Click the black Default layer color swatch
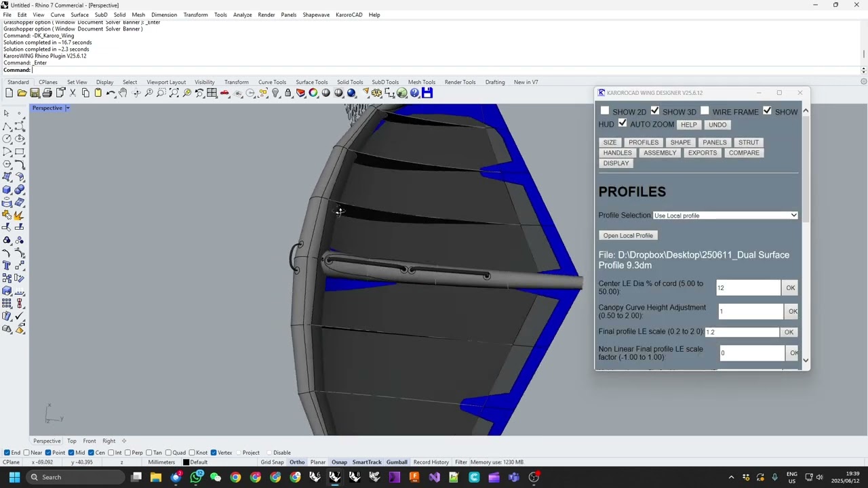This screenshot has height=488, width=868. pyautogui.click(x=186, y=462)
